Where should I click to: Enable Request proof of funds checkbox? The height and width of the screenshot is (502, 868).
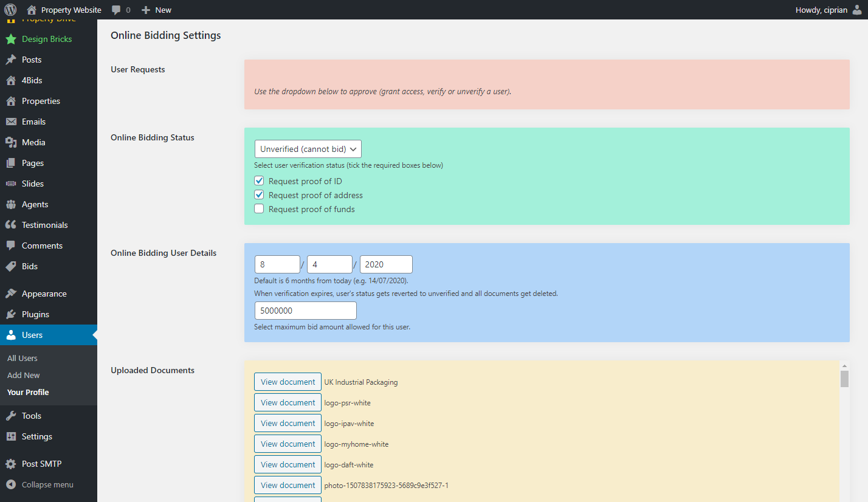259,209
